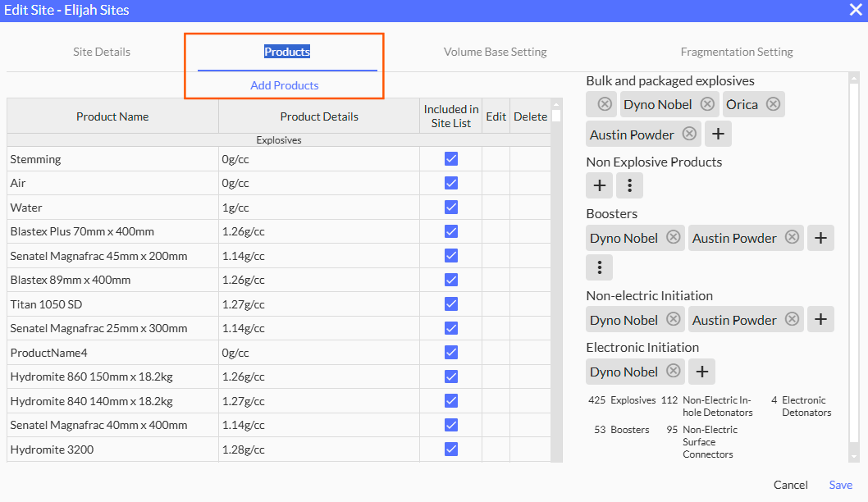Uncheck Stemming included in site list
The width and height of the screenshot is (868, 502).
pos(450,159)
